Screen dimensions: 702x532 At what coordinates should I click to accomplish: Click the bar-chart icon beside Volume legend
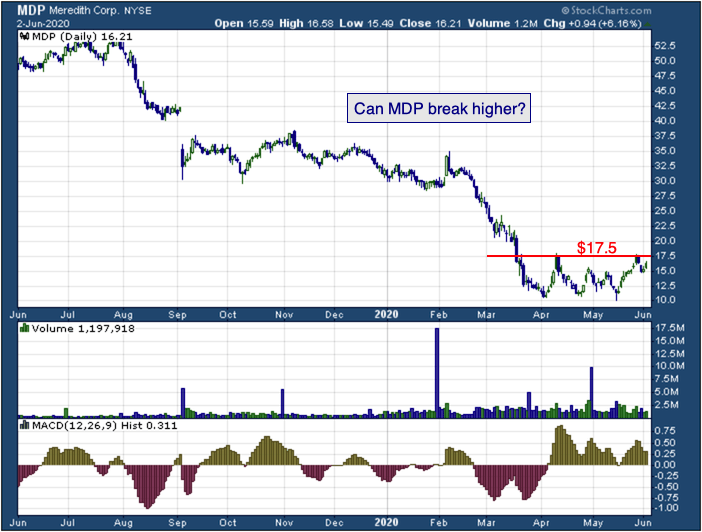[x=25, y=328]
